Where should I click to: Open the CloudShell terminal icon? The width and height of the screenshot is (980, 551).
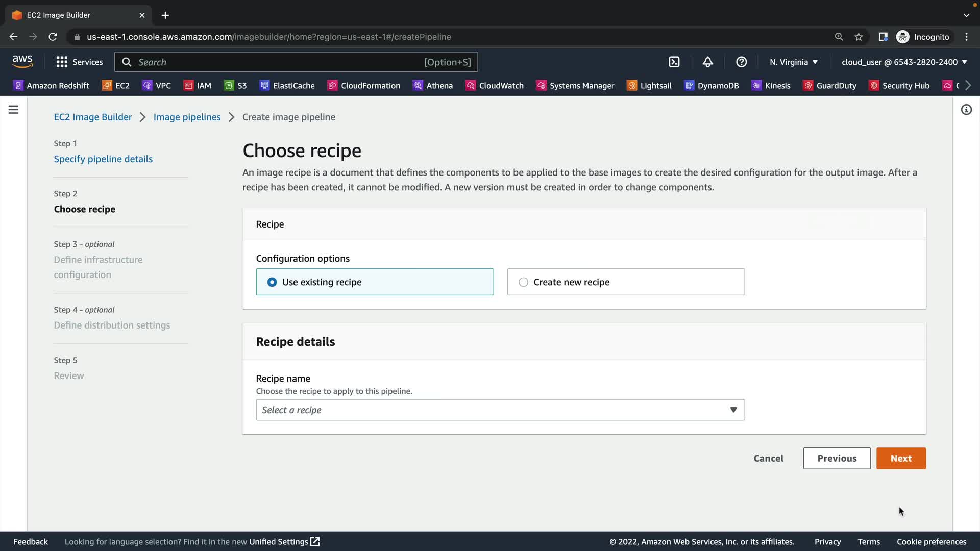pyautogui.click(x=674, y=62)
